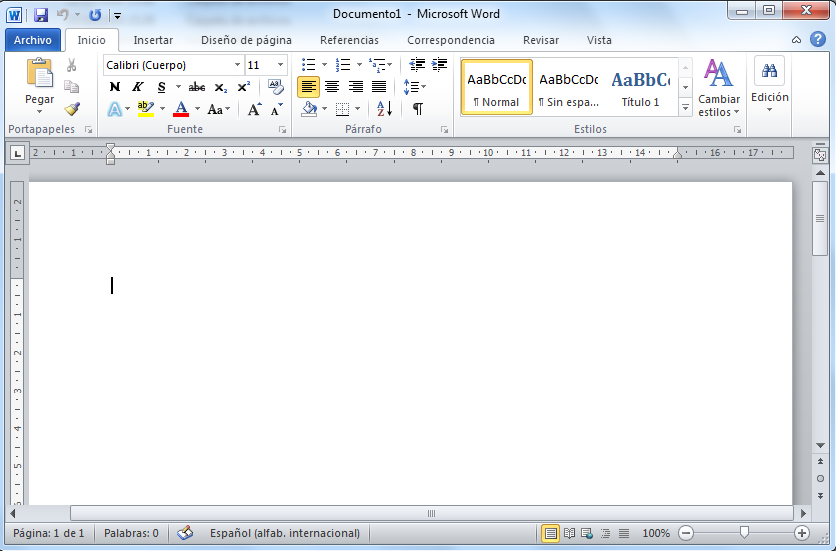This screenshot has width=836, height=551.
Task: Click the Text Effects glowing A icon
Action: pos(115,109)
